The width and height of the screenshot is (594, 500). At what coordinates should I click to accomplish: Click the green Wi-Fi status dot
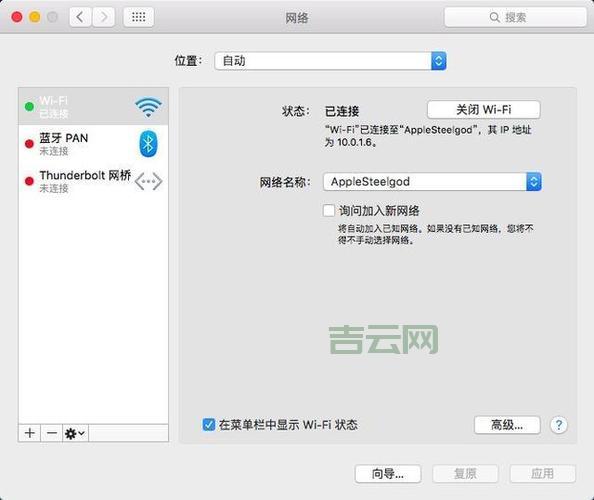29,107
